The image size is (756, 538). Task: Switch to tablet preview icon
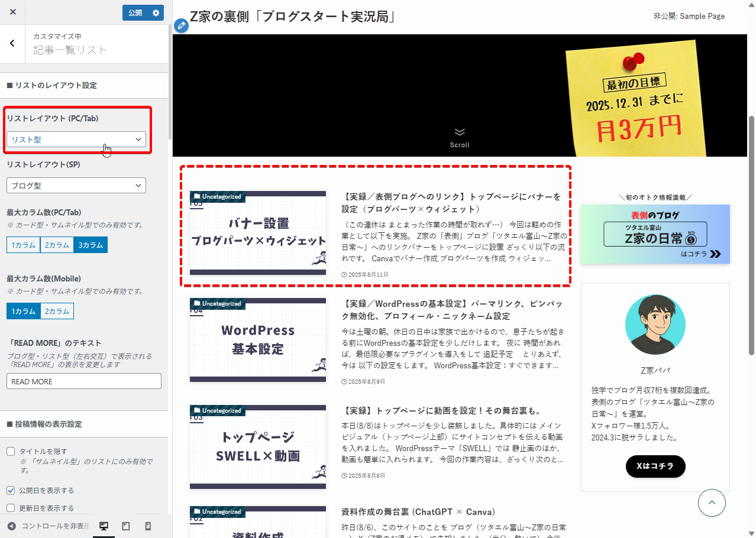click(x=126, y=526)
